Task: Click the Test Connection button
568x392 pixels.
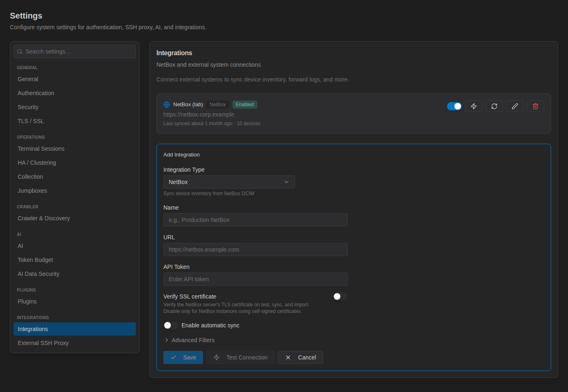Action: tap(240, 357)
